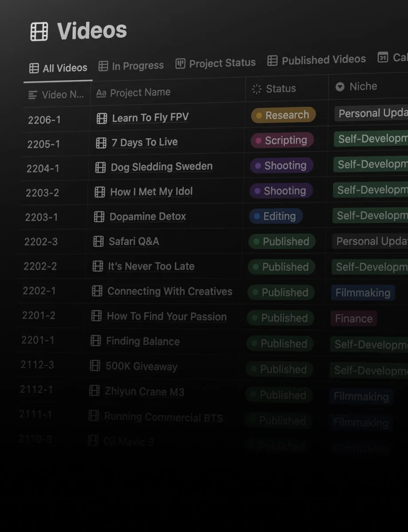Viewport: 408px width, 532px height.
Task: Click the page icon of Dog Sledding Sweden
Action: pos(101,168)
